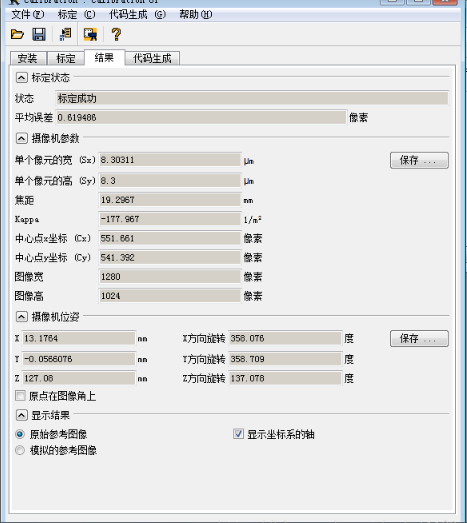Click the open folder toolbar icon
The height and width of the screenshot is (523, 467).
(x=17, y=34)
